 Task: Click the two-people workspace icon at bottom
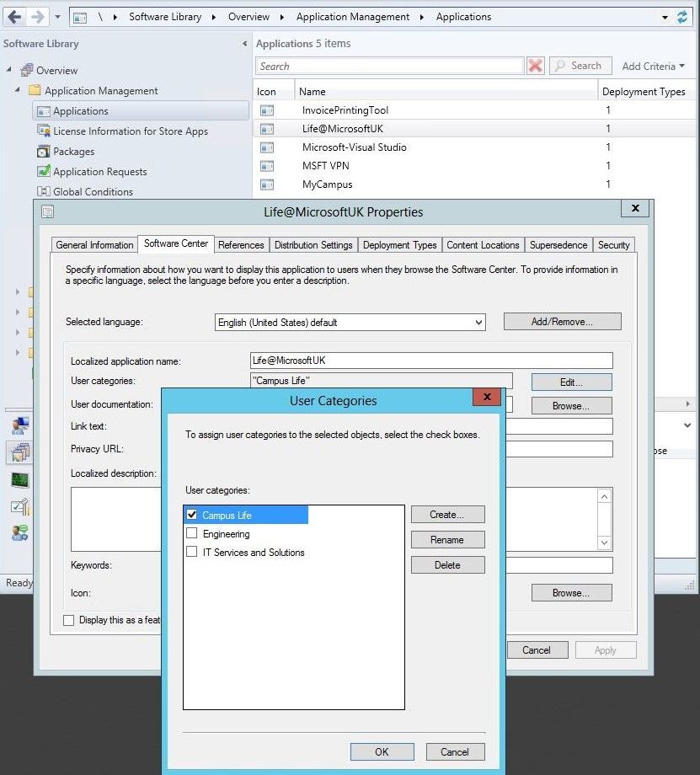click(19, 533)
